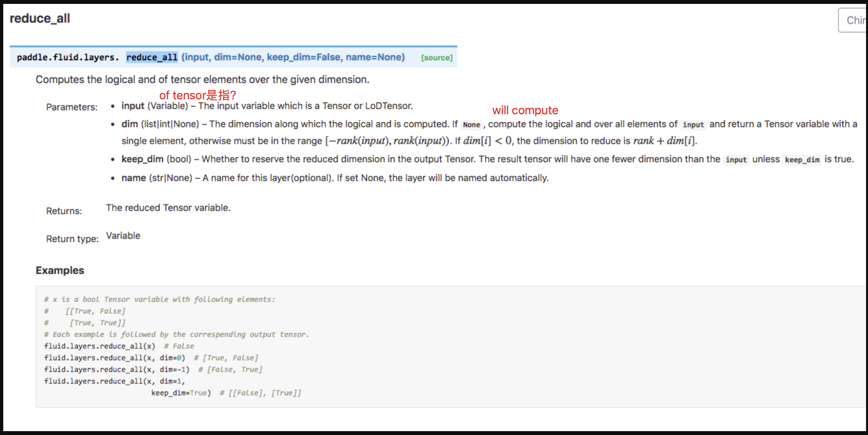Click the 'Return type:' label
The width and height of the screenshot is (868, 435).
[x=72, y=239]
